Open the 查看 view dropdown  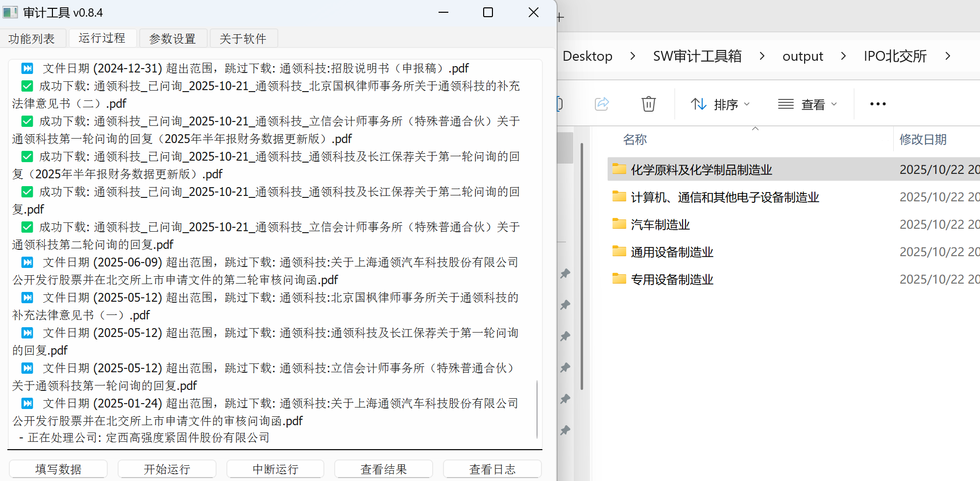point(808,104)
